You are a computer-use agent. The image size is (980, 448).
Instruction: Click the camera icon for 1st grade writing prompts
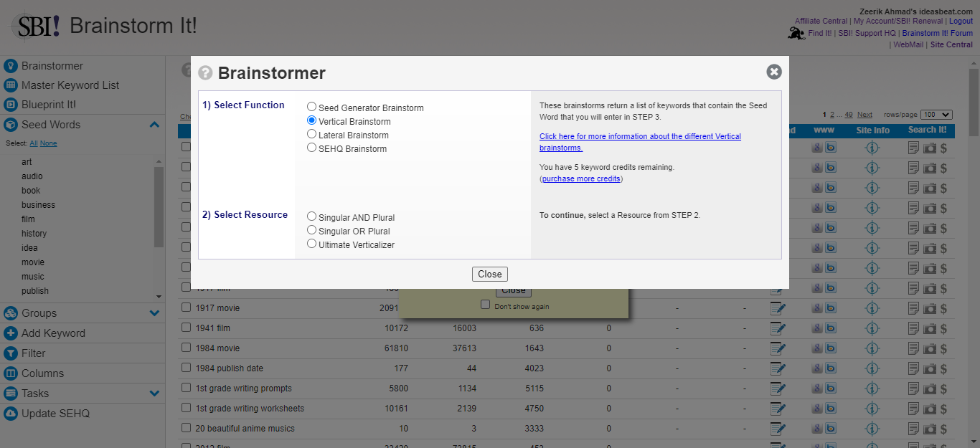click(x=930, y=389)
